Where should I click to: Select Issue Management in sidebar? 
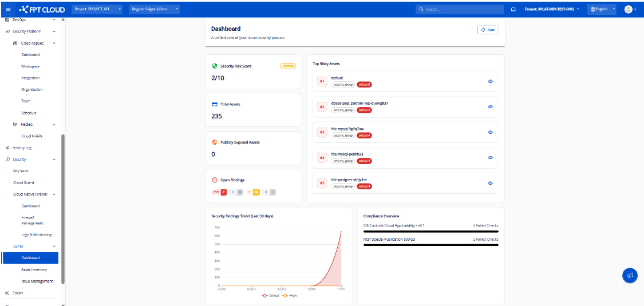tap(37, 281)
